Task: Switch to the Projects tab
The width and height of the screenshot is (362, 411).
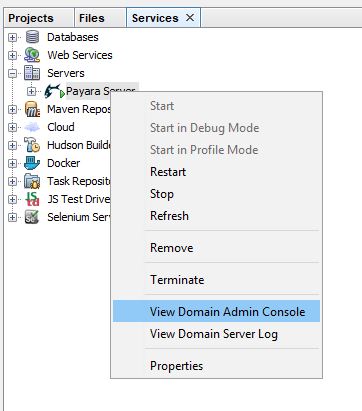Action: coord(31,18)
